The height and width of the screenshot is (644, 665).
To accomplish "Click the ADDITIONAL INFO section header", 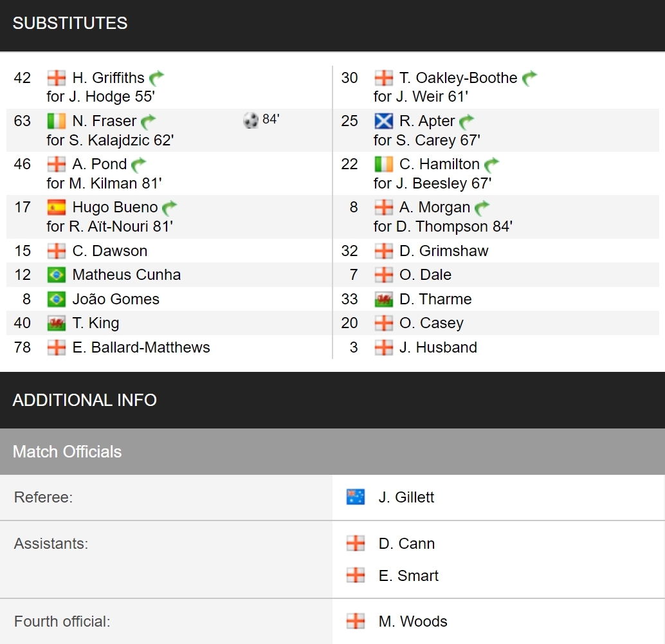I will (x=332, y=400).
